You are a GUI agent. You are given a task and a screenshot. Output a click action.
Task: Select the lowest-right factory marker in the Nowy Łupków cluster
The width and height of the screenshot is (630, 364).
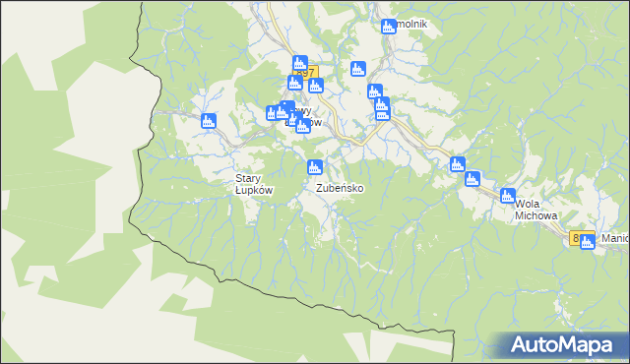pyautogui.click(x=303, y=126)
